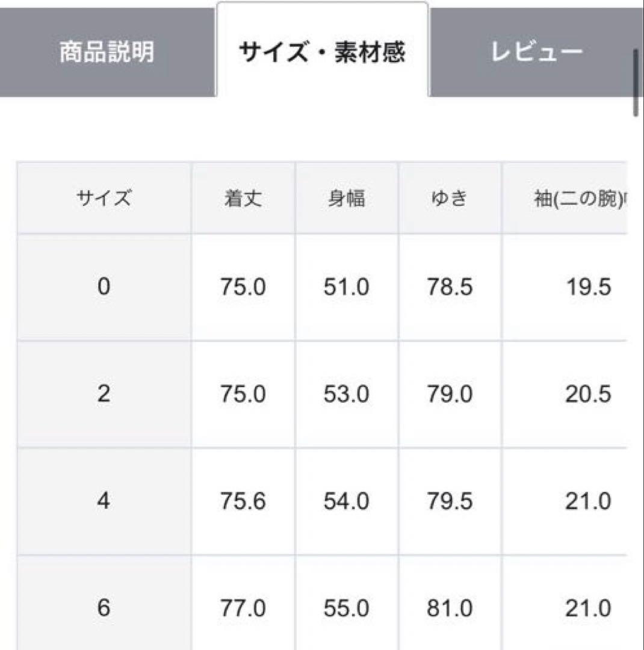Select the 身幅 column header
The image size is (644, 650).
pyautogui.click(x=346, y=196)
